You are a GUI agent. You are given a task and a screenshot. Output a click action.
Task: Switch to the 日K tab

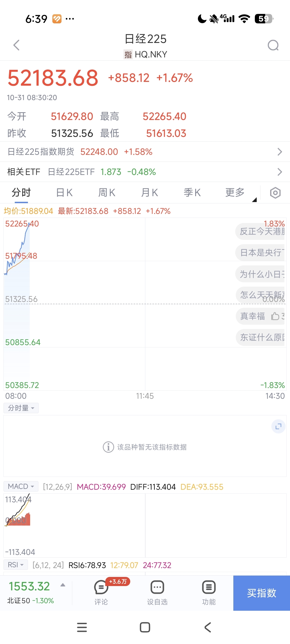(x=64, y=193)
